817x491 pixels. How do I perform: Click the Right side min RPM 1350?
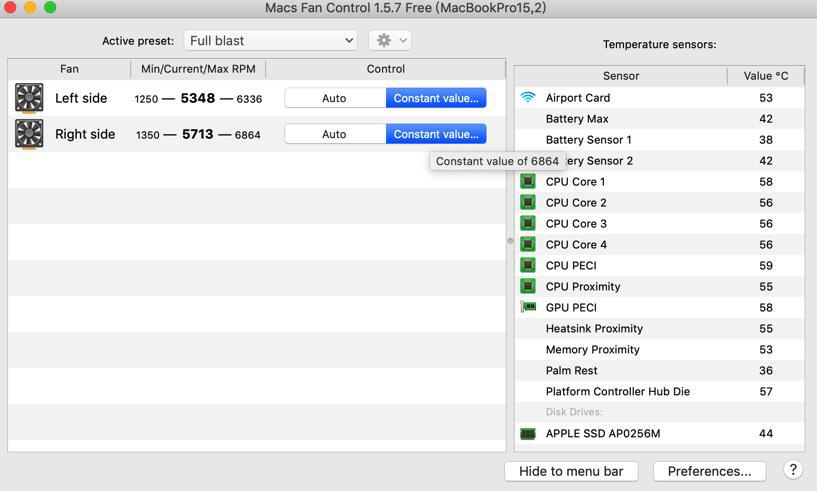coord(147,135)
